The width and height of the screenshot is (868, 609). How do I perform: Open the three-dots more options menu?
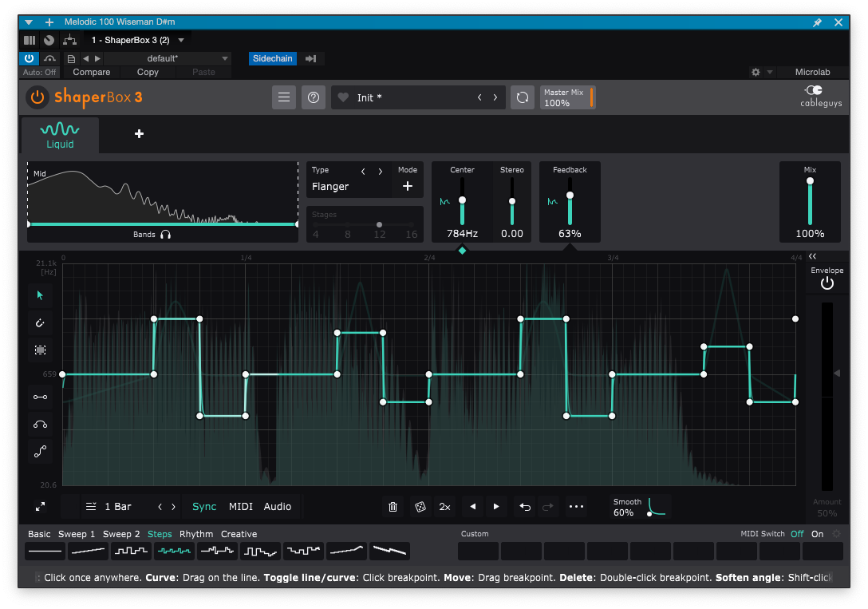(576, 507)
